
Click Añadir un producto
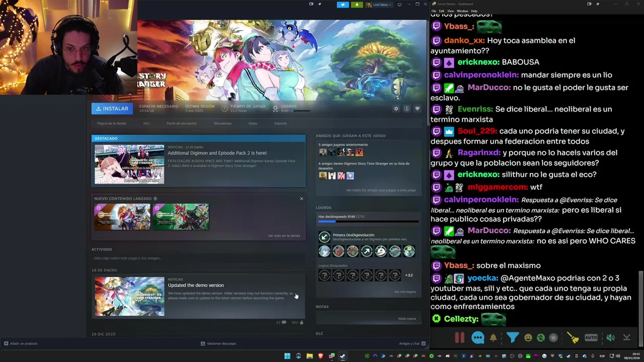[21, 343]
